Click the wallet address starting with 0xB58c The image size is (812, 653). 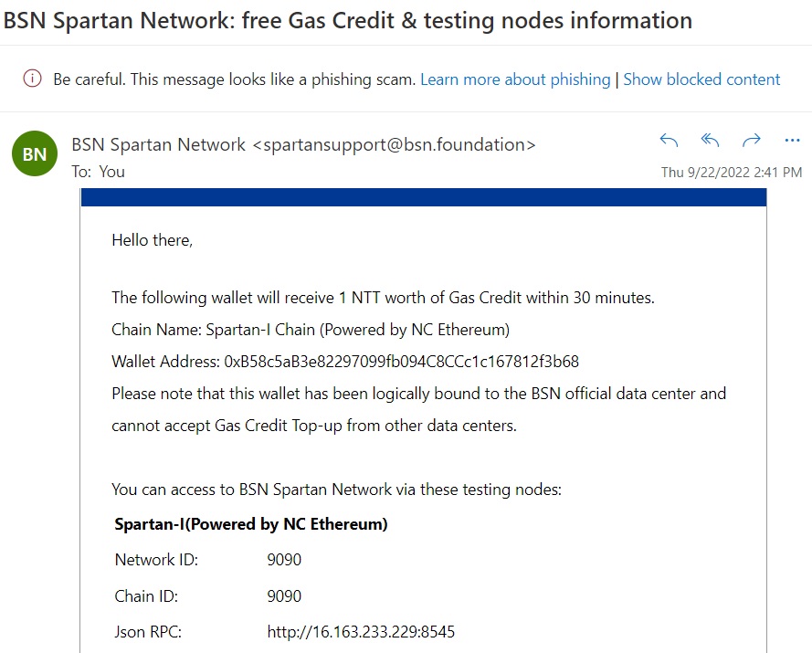coord(401,361)
